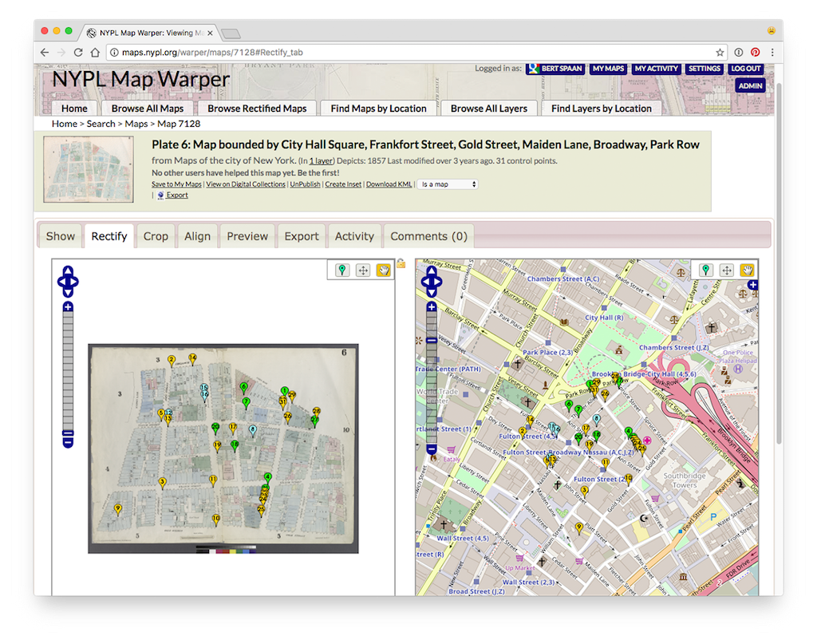Screen dimensions: 817x644
Task: Select the hand pan tool on historic map
Action: [x=384, y=270]
